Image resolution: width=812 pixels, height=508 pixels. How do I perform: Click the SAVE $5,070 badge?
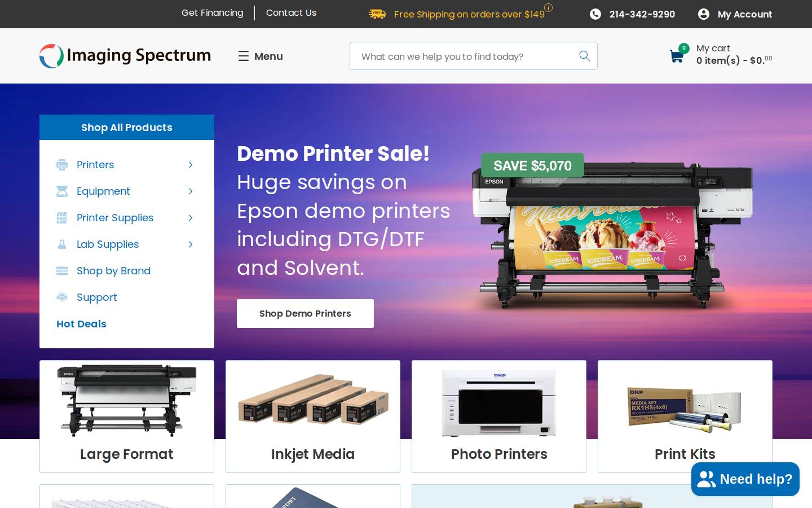(532, 165)
